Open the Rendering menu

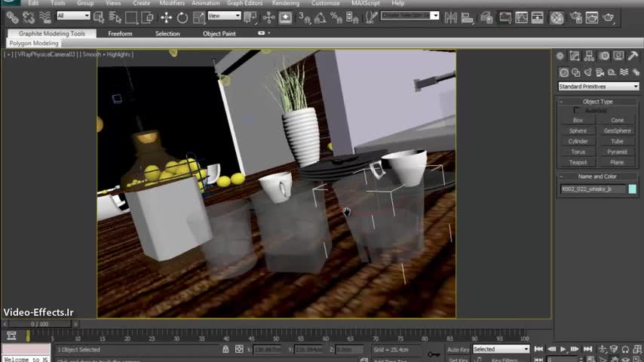pyautogui.click(x=286, y=3)
